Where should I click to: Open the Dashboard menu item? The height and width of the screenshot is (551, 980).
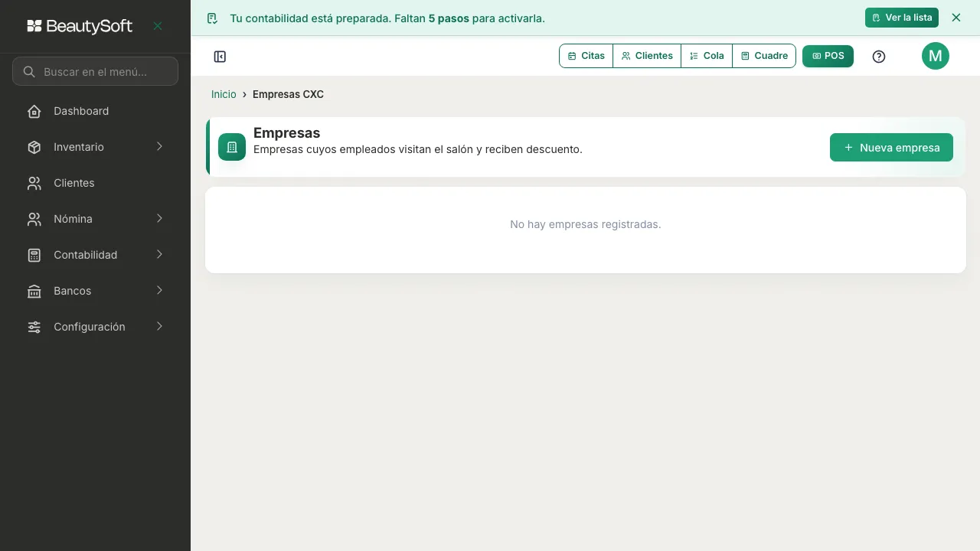click(x=95, y=111)
